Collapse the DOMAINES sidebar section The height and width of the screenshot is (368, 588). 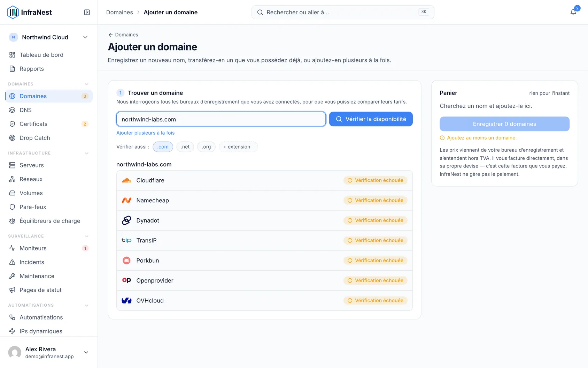tap(87, 84)
